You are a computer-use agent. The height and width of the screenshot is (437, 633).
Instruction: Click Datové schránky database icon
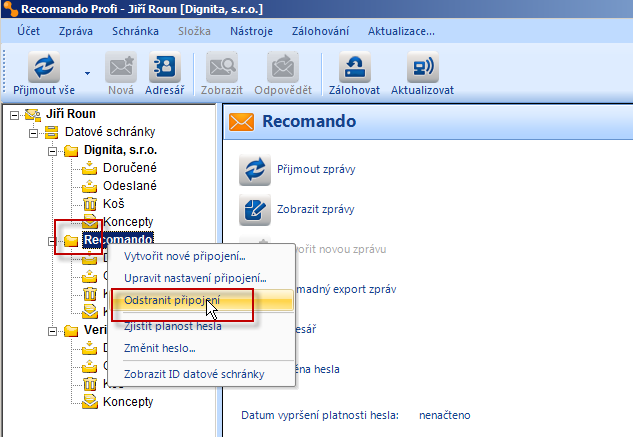click(x=51, y=132)
